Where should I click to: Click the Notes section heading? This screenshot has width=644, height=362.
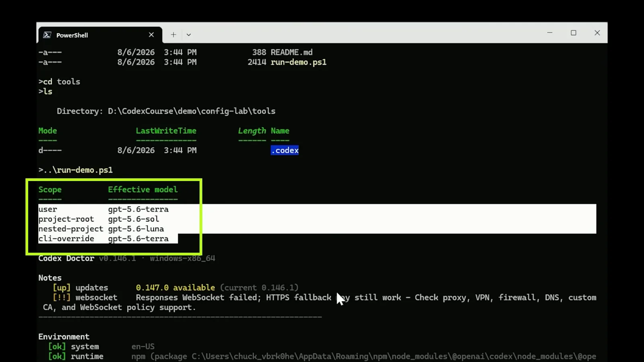click(50, 278)
